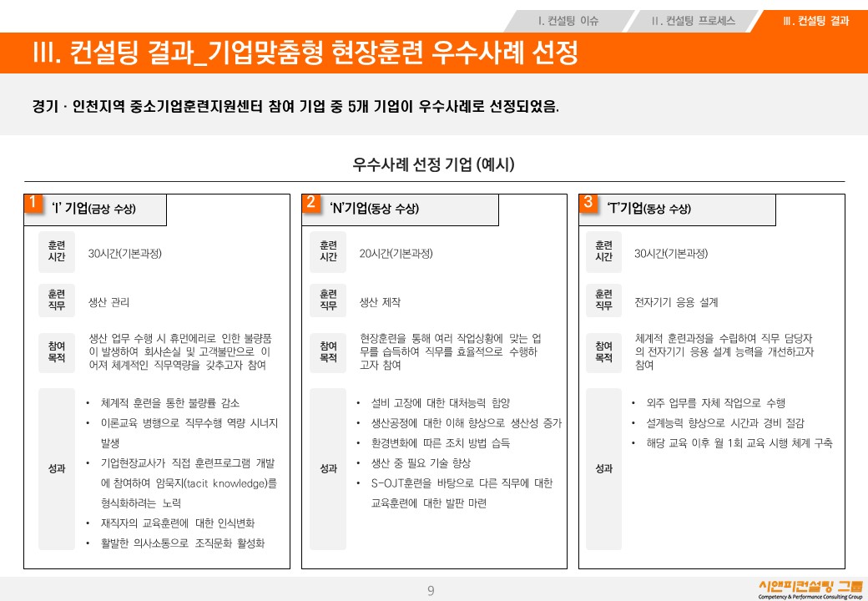Click '참여 목적' label in 'N'기업 card
The width and height of the screenshot is (868, 601).
[328, 352]
